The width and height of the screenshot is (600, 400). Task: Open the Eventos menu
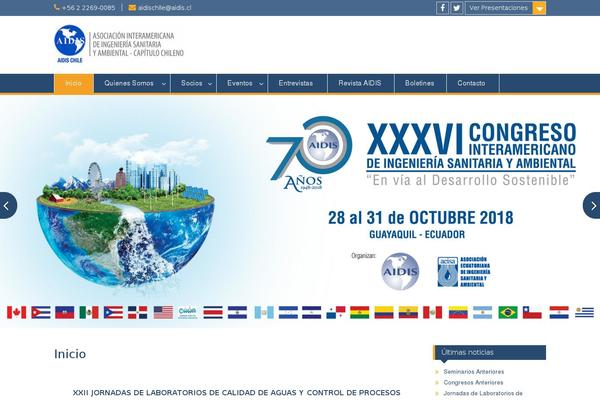click(x=240, y=83)
